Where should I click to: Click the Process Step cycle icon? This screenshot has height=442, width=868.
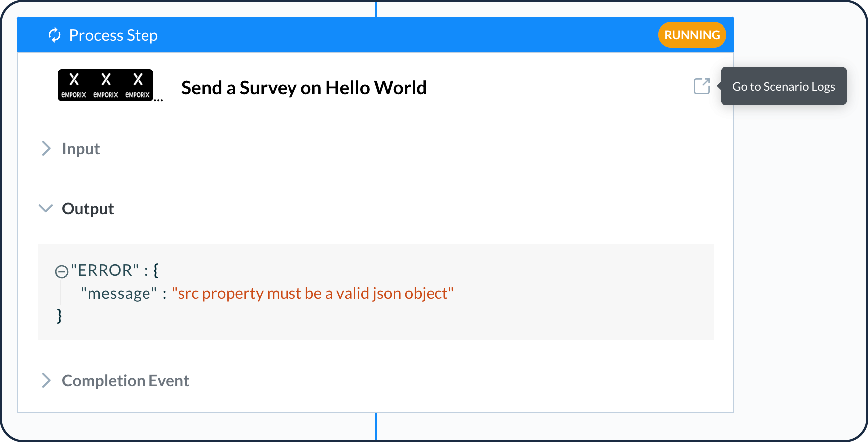[54, 35]
